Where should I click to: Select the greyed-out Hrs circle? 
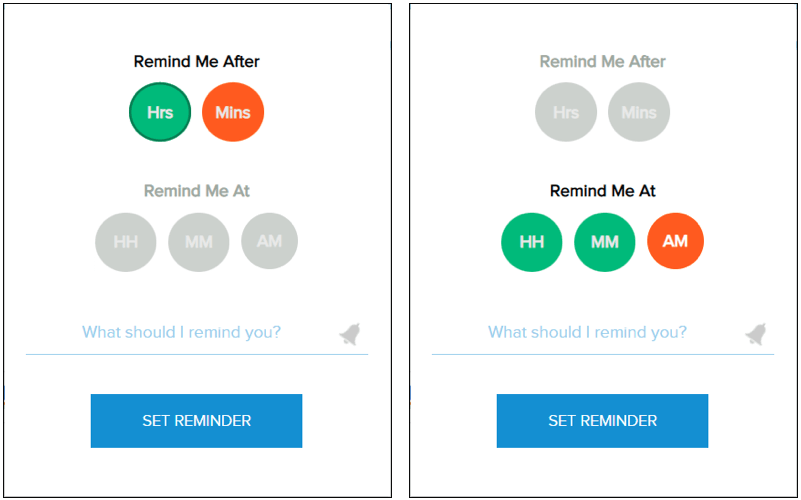[566, 112]
